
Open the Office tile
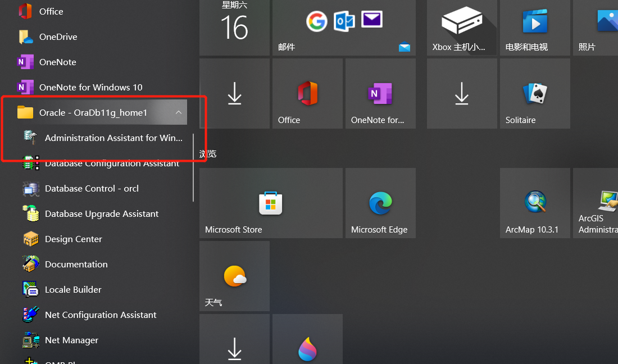point(307,93)
